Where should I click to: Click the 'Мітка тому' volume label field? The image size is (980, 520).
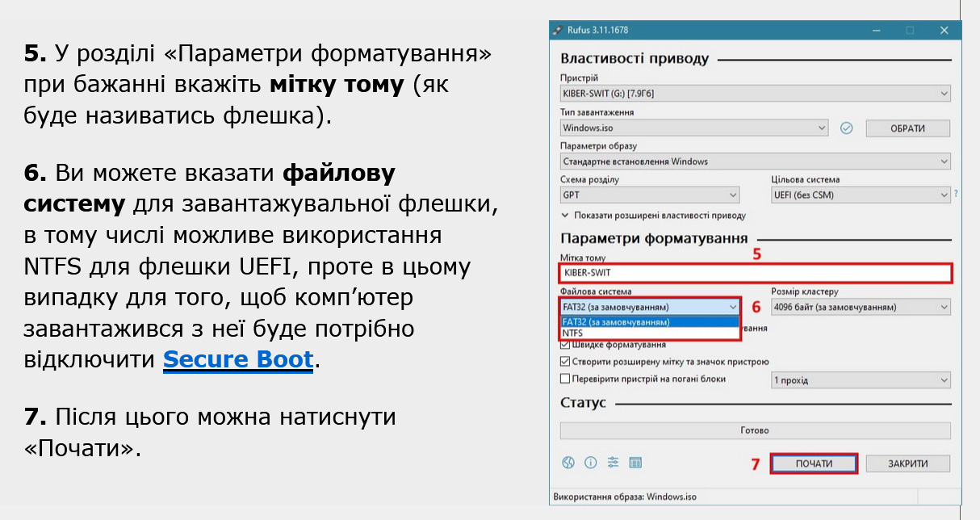point(755,273)
